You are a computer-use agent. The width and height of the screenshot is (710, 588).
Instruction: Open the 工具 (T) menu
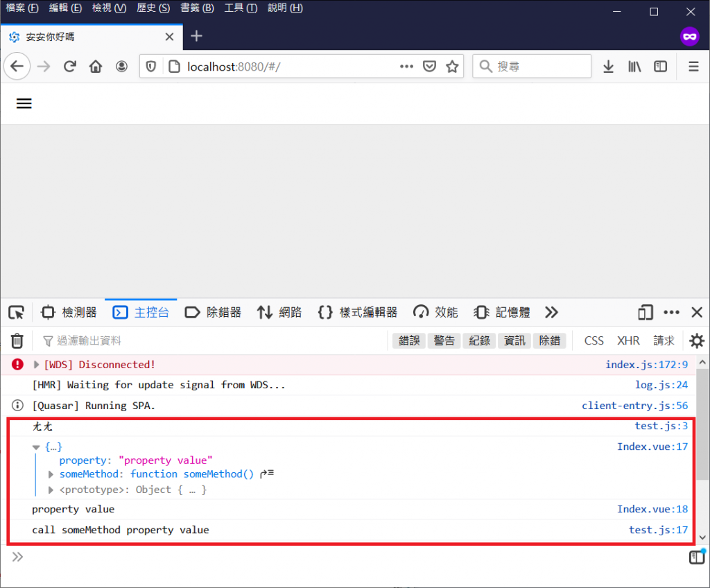click(x=241, y=8)
